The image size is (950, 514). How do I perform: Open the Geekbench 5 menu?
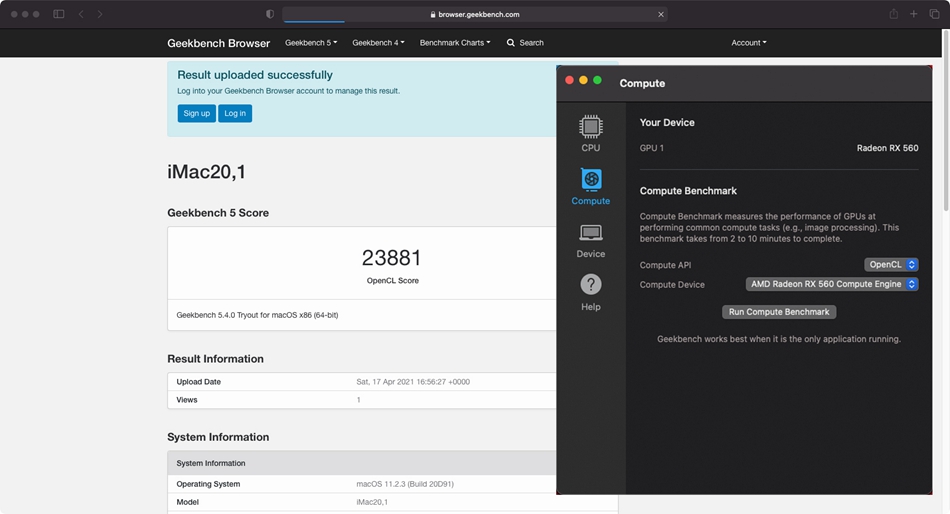point(310,43)
